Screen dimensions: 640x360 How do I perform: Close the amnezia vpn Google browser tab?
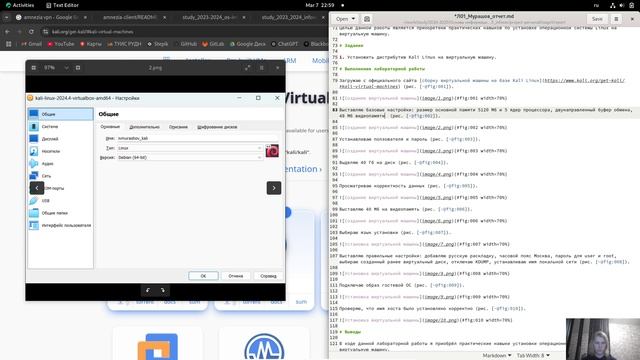[x=85, y=17]
